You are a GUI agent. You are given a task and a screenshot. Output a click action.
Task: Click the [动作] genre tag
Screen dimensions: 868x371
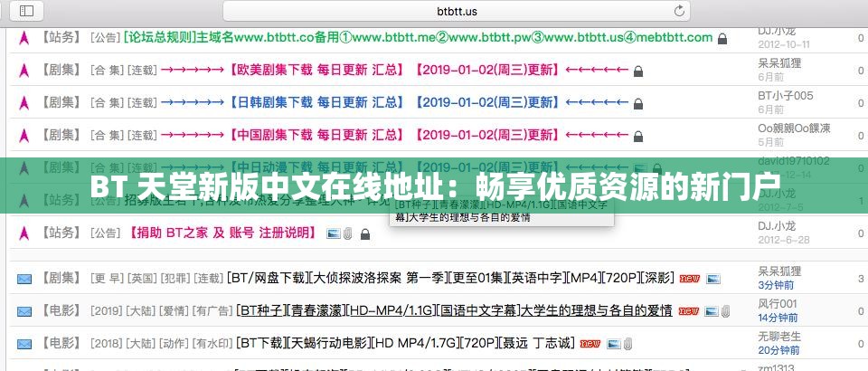(x=175, y=344)
